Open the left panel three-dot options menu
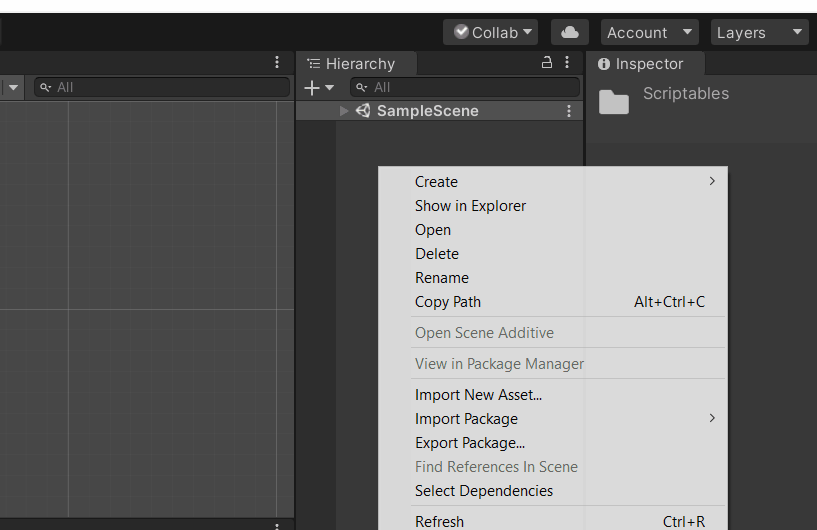 pyautogui.click(x=277, y=63)
